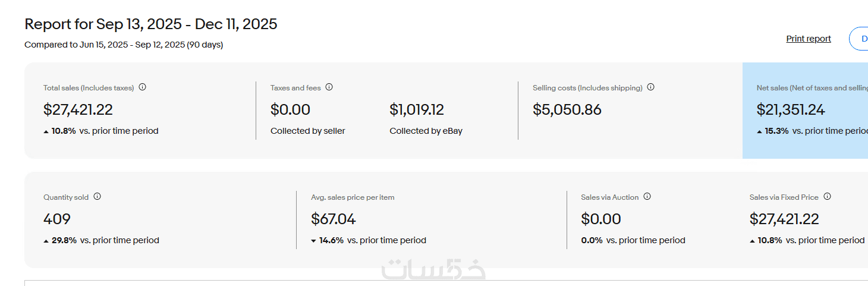Click down arrow beside 14.6% price change
868x286 pixels.
[x=314, y=241]
